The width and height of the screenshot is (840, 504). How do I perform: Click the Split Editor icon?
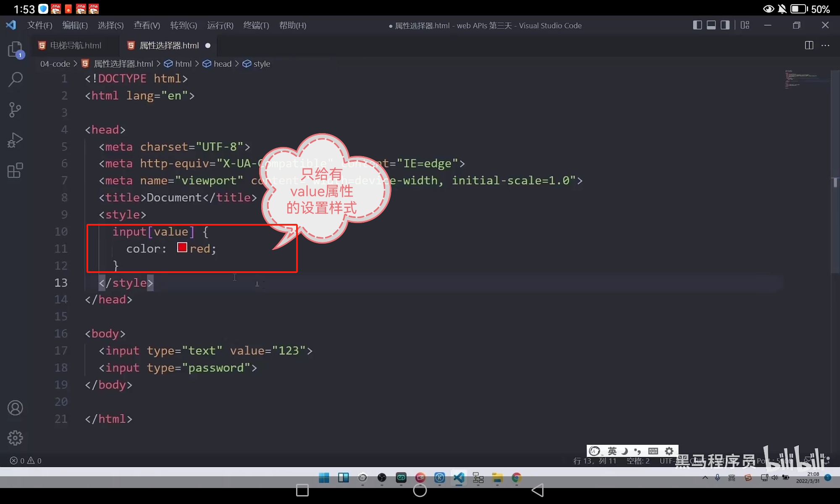click(x=808, y=45)
